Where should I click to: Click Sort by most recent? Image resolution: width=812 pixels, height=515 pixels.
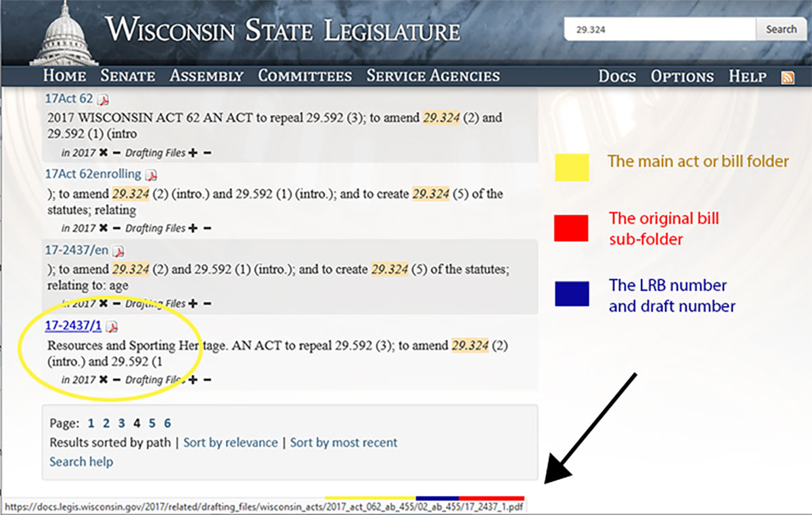coord(344,443)
